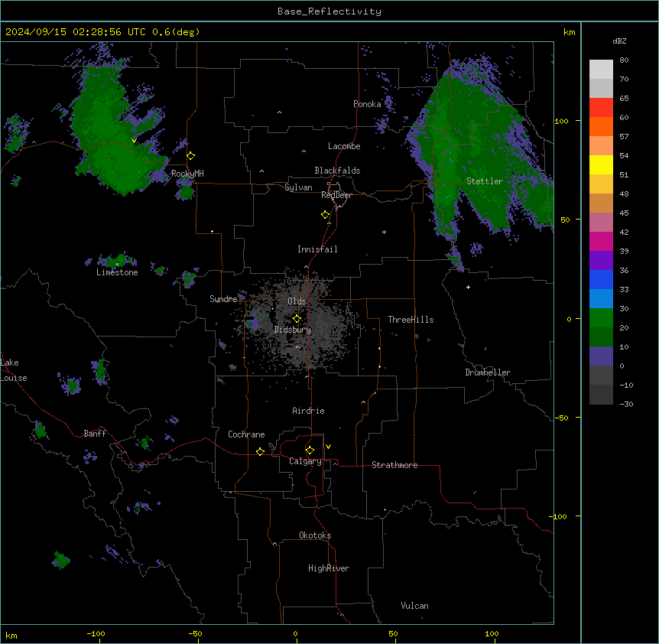Click the Okotoks town label
The height and width of the screenshot is (644, 659).
click(315, 535)
